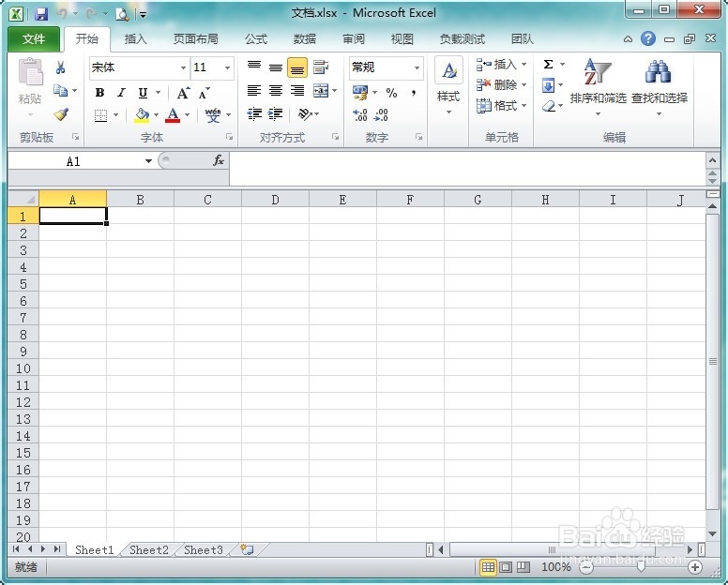Zoom in with the plus button
This screenshot has width=728, height=585.
pyautogui.click(x=694, y=567)
